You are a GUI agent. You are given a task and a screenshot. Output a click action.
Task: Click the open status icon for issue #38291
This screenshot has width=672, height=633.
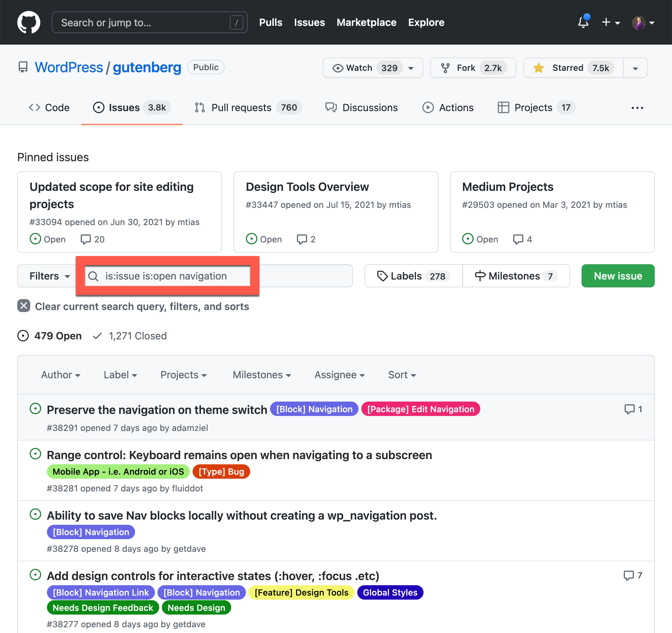point(35,408)
